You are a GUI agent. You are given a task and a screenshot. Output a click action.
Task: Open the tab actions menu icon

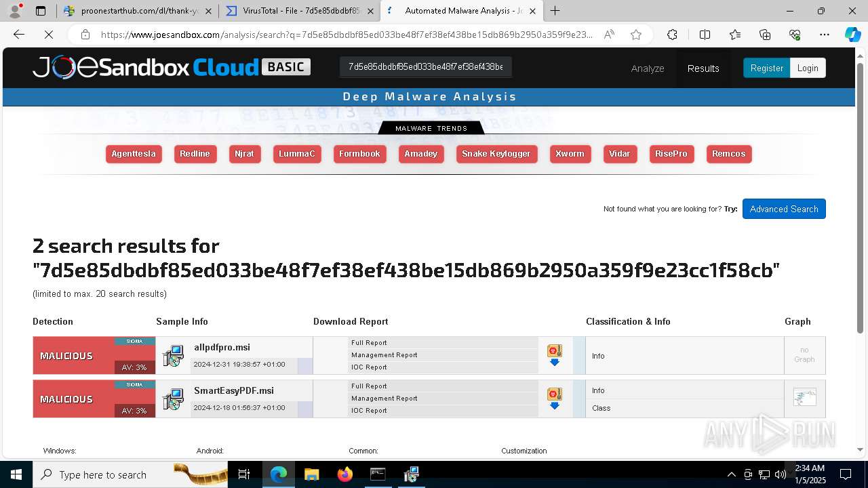(x=41, y=11)
